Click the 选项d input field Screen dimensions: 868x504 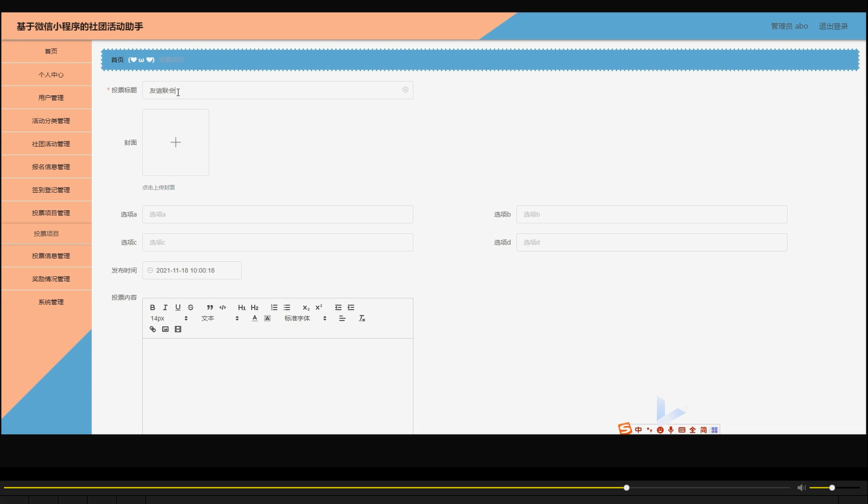pyautogui.click(x=652, y=242)
